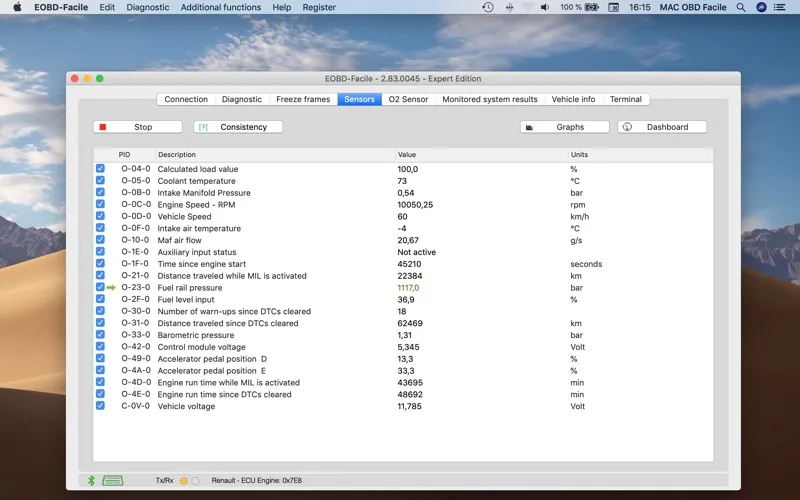Click the chart icon on Graphs button
The height and width of the screenshot is (500, 800).
tap(529, 127)
